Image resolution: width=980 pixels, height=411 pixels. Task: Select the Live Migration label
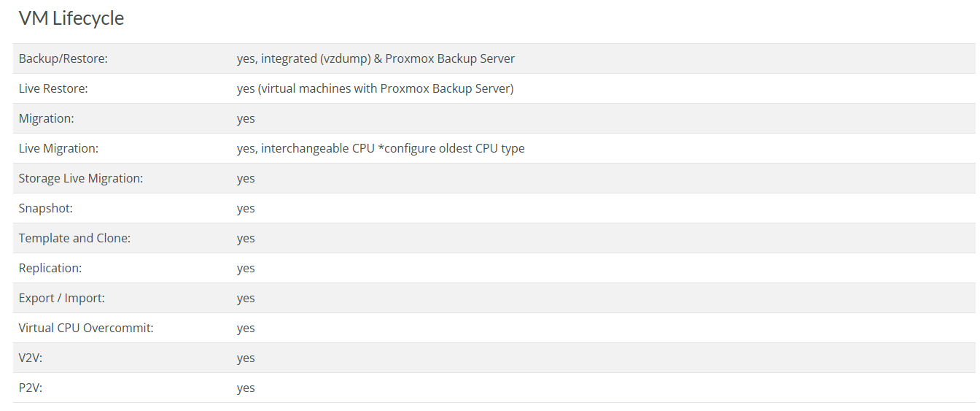pyautogui.click(x=58, y=148)
